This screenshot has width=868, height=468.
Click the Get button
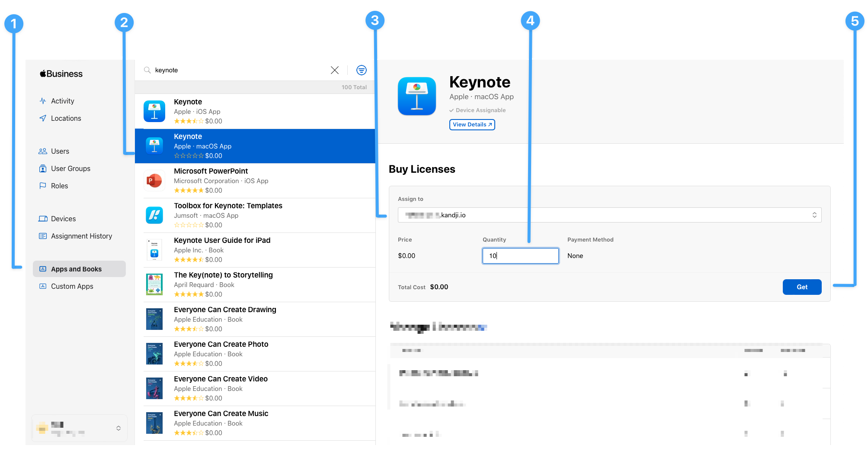801,287
